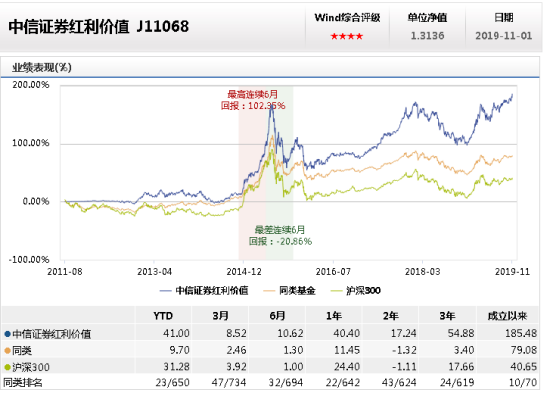The image size is (554, 393).
Task: Click the 2014-12 x-axis label
Action: pos(244,271)
